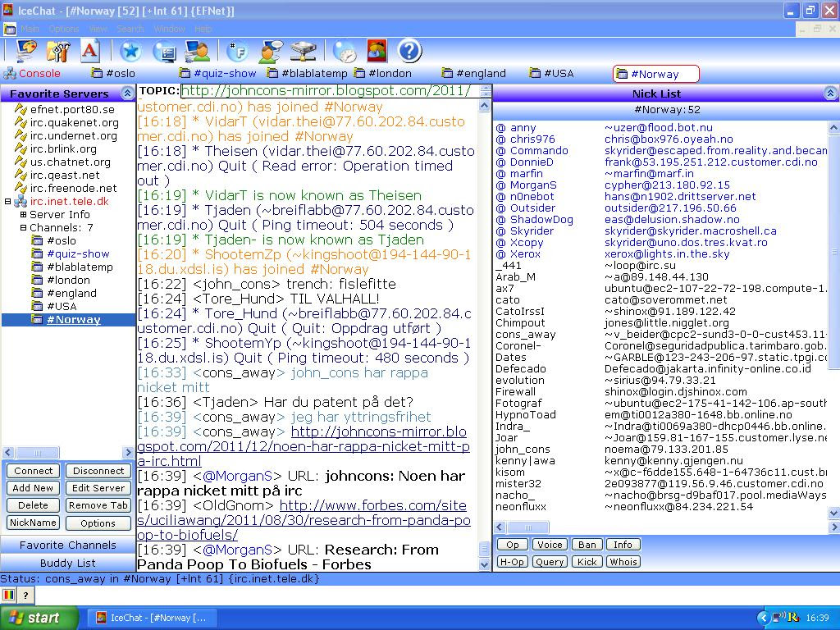Click the color palette icon below status
The height and width of the screenshot is (630, 840).
pos(9,595)
